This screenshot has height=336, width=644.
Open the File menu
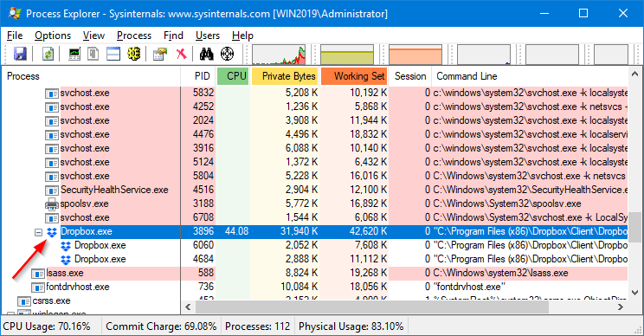pyautogui.click(x=15, y=36)
